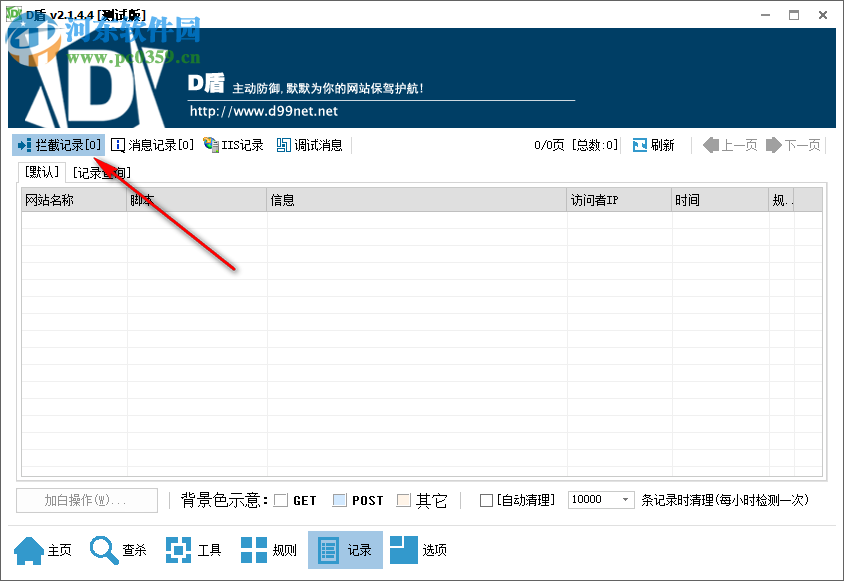Sort by the 访问者IP column header
This screenshot has height=581, width=844.
click(x=619, y=200)
